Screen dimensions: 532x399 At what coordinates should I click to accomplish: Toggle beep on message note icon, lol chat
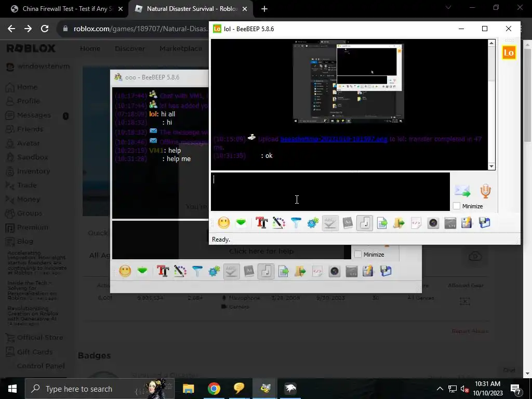pos(365,223)
